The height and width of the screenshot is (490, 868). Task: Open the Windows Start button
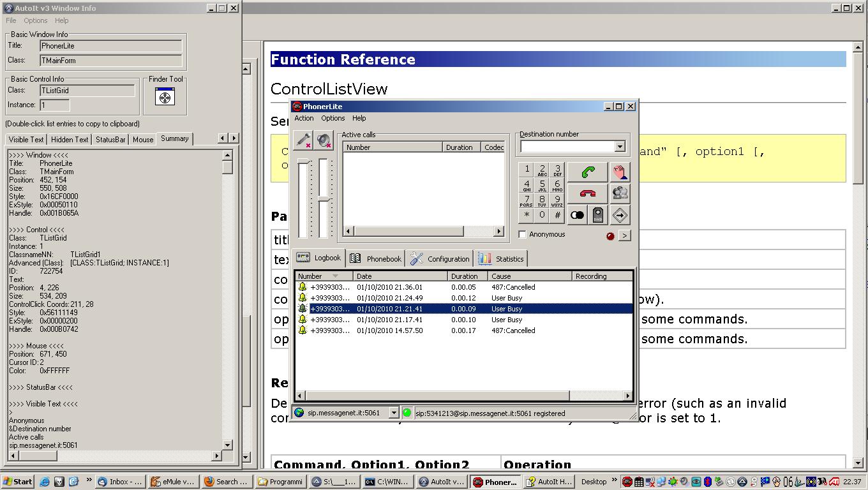coord(17,482)
